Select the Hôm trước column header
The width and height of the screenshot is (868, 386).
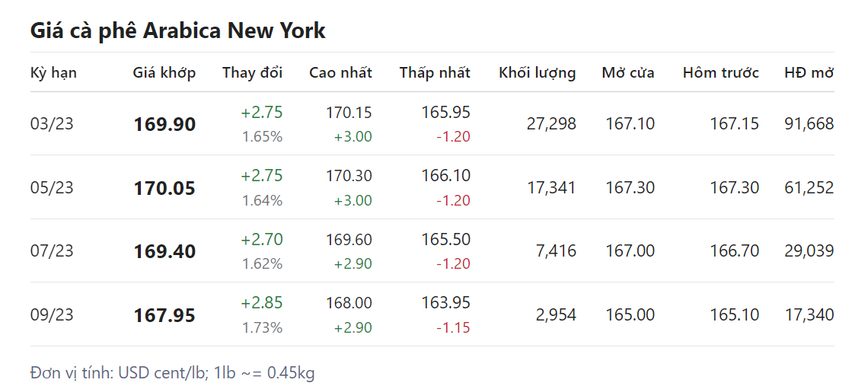(x=720, y=73)
